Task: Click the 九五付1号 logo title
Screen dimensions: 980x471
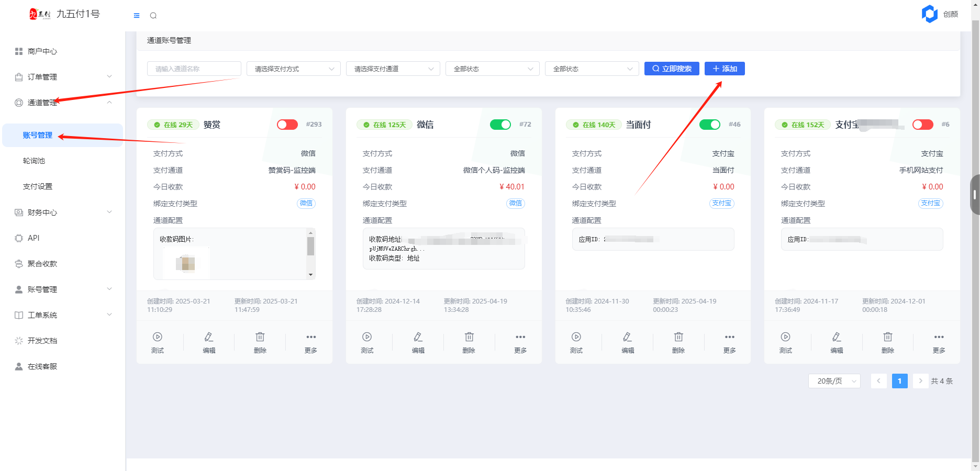Action: coord(78,14)
